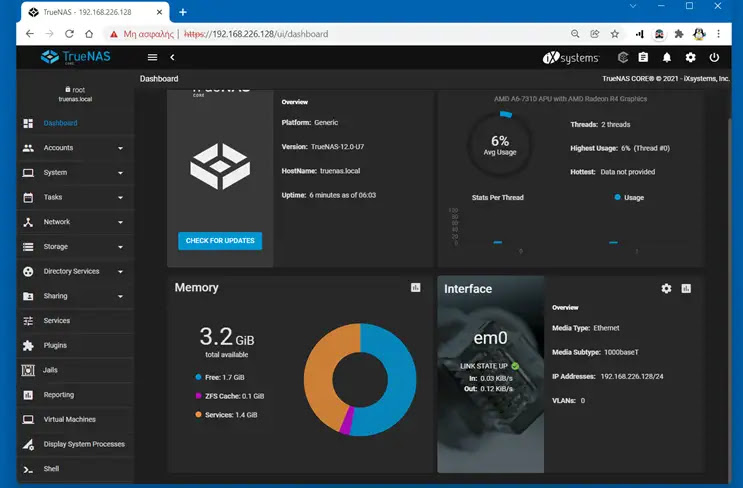Expand the Sharing menu arrow
Viewport: 743px width, 488px height.
[x=120, y=296]
